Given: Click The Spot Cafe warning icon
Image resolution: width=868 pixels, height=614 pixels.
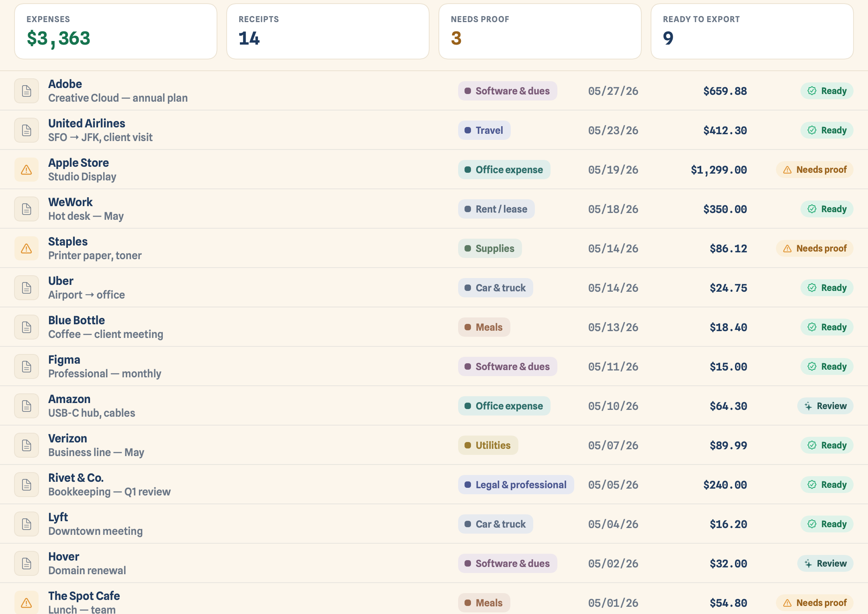Looking at the screenshot, I should coord(27,602).
